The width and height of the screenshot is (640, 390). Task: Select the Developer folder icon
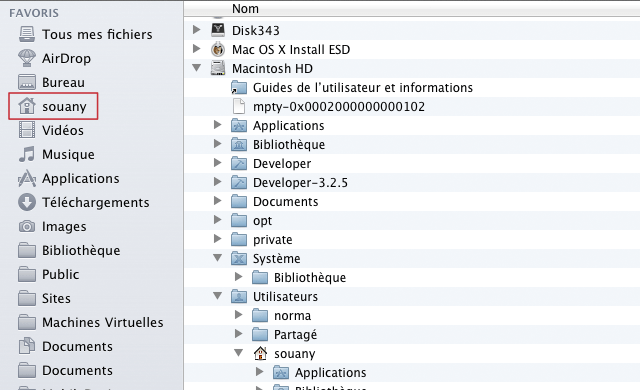click(x=239, y=164)
